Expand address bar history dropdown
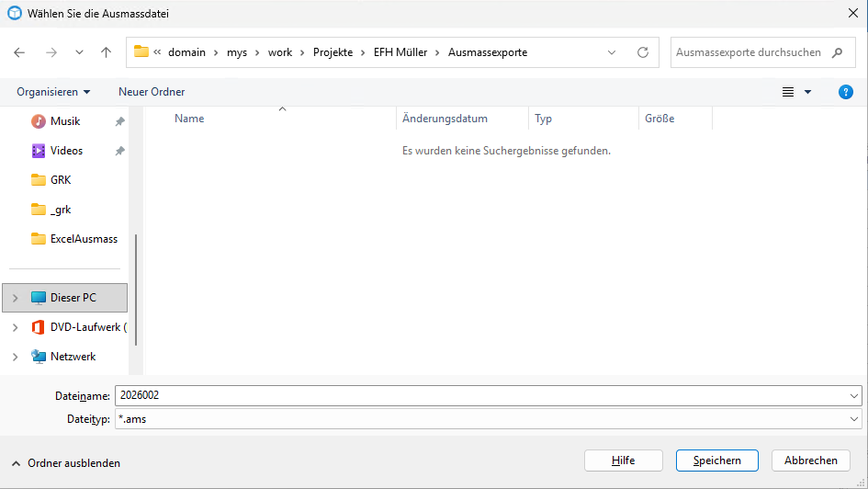 [612, 52]
